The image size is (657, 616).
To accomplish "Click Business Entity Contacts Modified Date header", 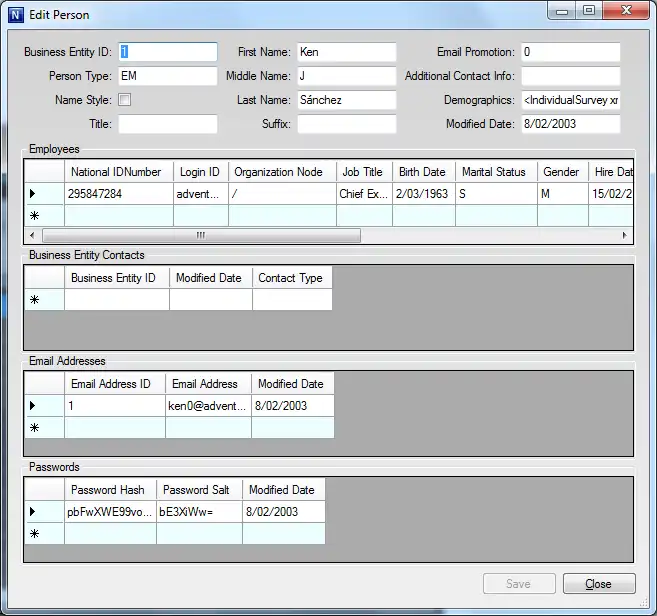I will [211, 278].
